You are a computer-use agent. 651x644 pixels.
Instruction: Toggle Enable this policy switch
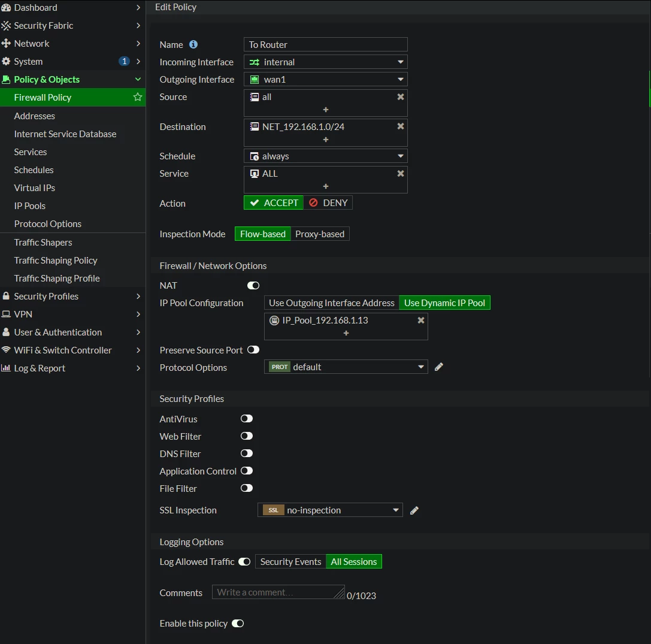(x=238, y=624)
